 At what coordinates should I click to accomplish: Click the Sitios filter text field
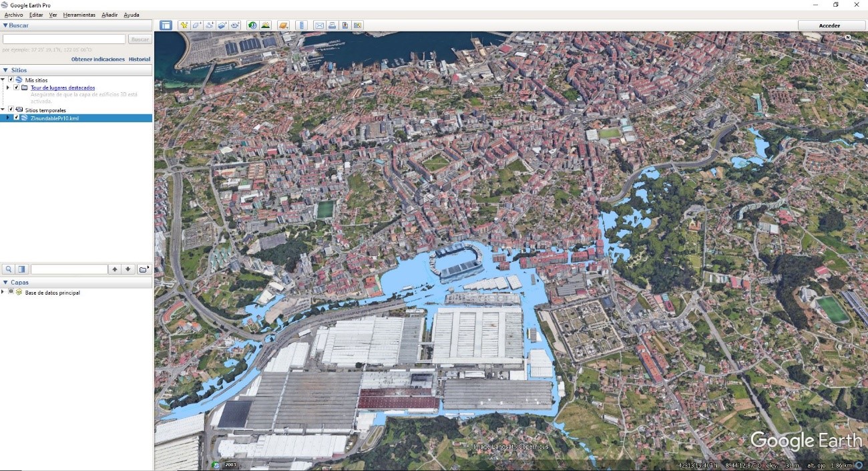[x=69, y=269]
